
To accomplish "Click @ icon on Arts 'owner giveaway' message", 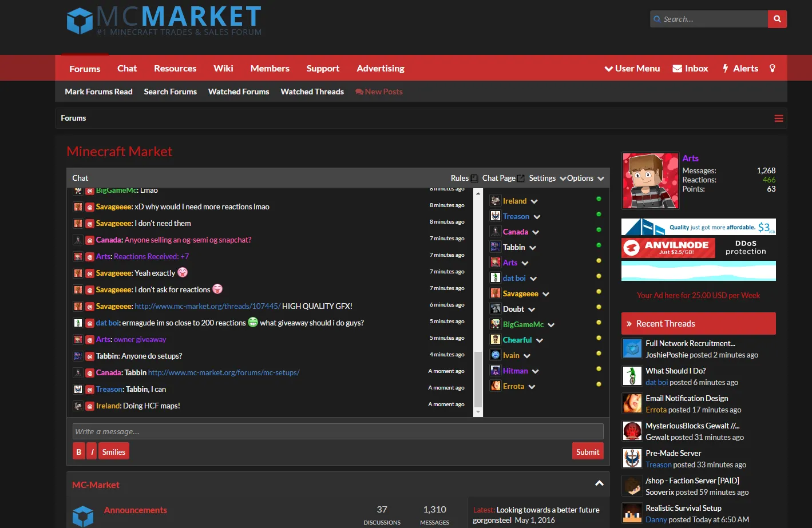I will 90,340.
